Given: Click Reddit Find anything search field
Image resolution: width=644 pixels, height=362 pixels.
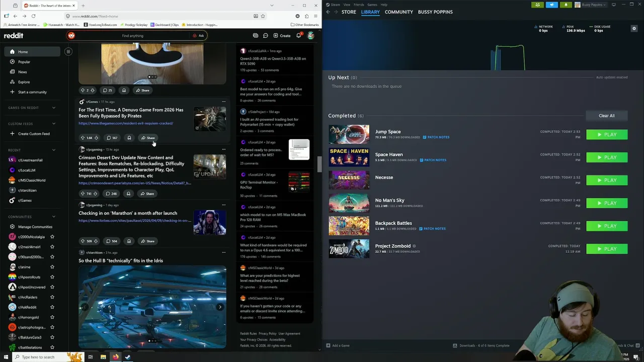Looking at the screenshot, I should point(132,36).
